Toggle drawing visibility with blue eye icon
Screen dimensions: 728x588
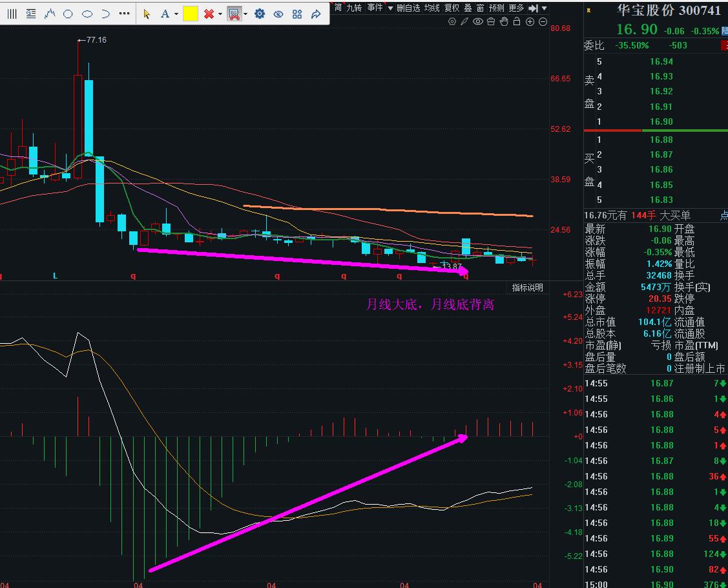pos(278,14)
